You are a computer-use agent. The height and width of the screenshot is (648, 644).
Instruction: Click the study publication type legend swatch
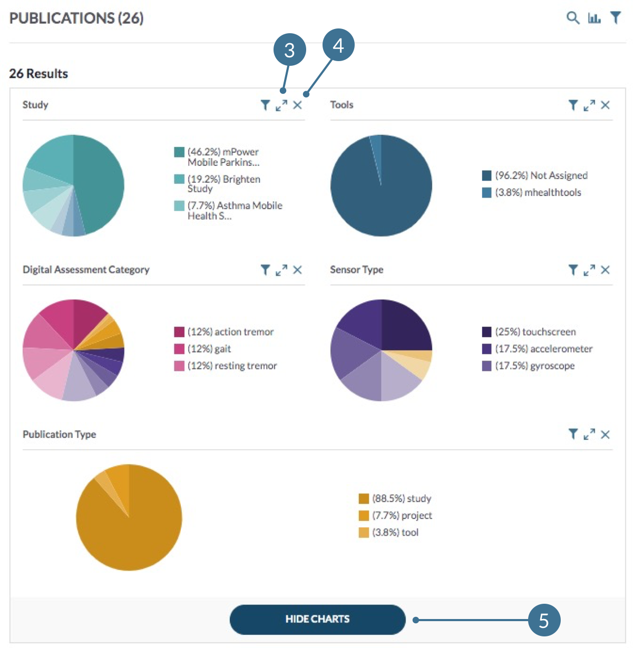pyautogui.click(x=364, y=498)
